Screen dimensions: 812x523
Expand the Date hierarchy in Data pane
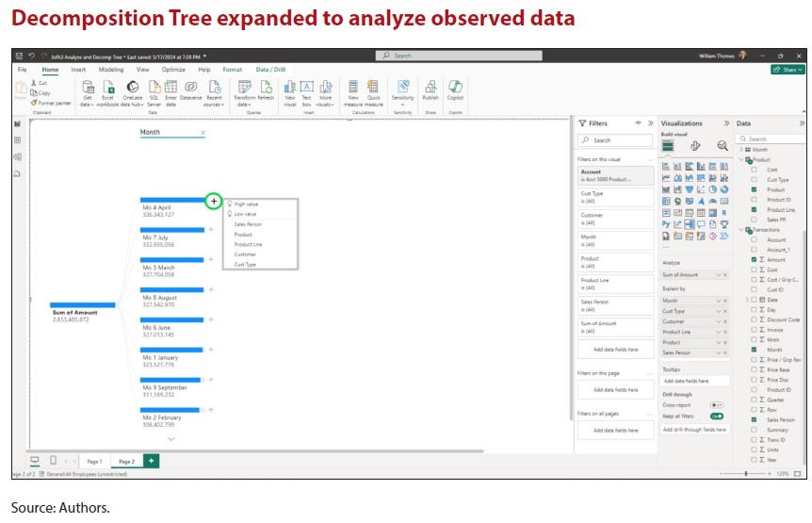tap(746, 300)
